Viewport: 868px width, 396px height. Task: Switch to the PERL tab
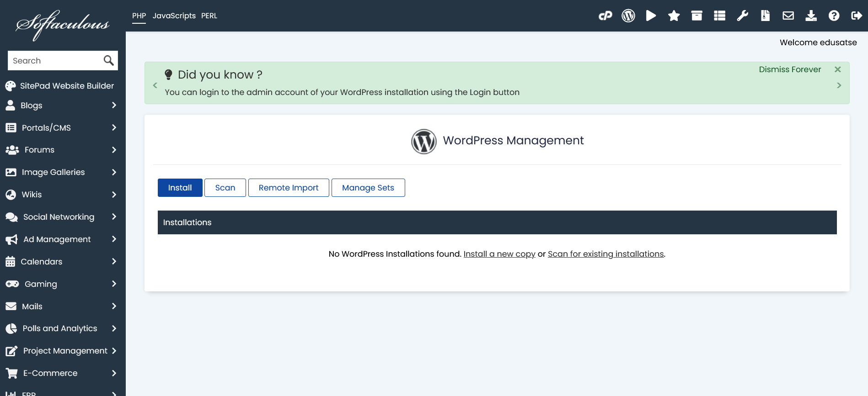(x=209, y=16)
